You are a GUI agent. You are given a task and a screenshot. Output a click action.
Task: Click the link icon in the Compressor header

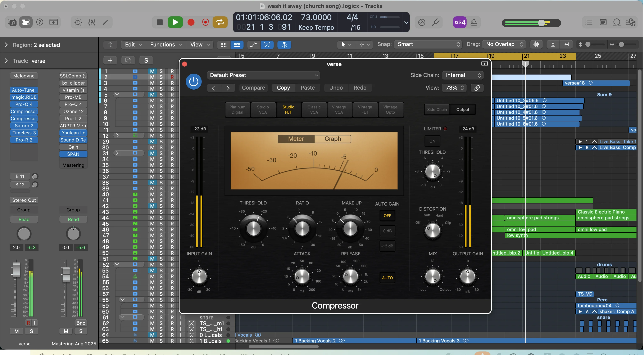pos(477,88)
